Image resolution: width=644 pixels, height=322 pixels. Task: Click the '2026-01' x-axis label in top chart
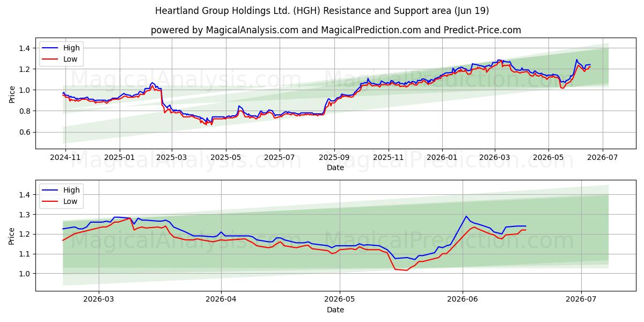(442, 158)
